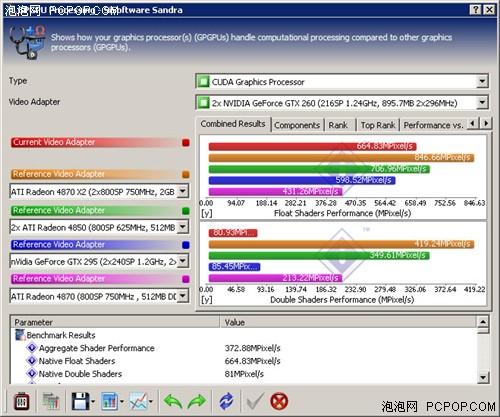Click the red 664.83MPixel/s float bar
500x417 pixels.
coord(312,146)
